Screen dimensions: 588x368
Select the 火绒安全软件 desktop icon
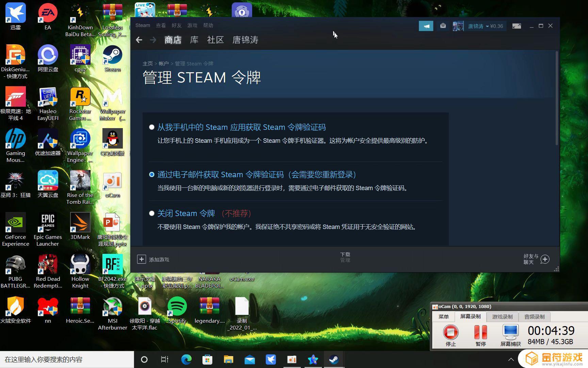click(15, 310)
